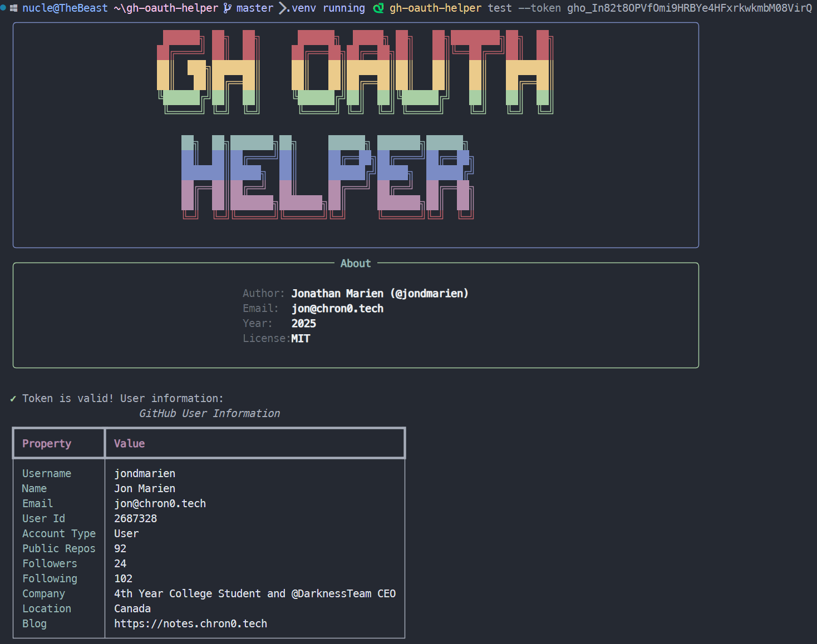Select the '~\gh-oauth-helper' path text
This screenshot has width=817, height=644.
[x=166, y=8]
